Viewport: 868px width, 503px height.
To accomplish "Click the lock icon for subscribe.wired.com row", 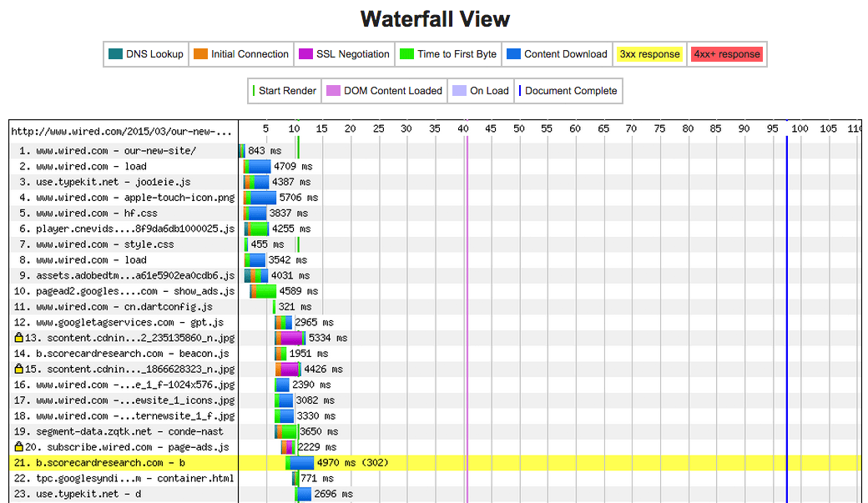I will click(x=19, y=446).
